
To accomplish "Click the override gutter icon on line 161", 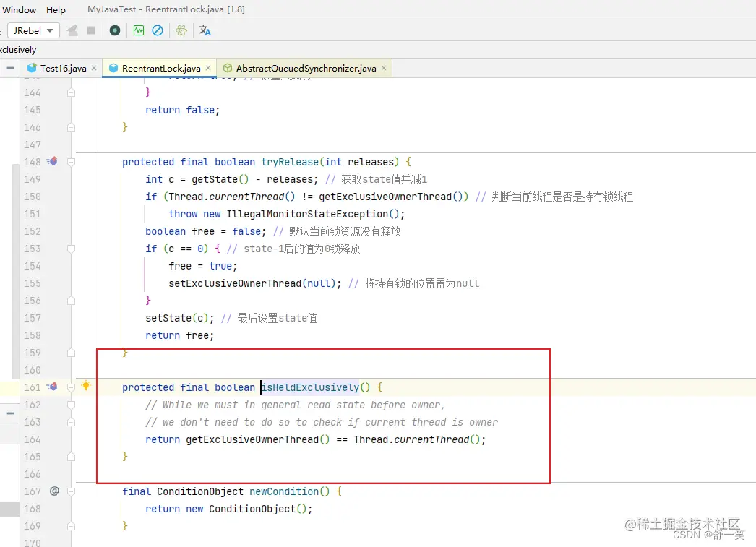I will (x=52, y=387).
